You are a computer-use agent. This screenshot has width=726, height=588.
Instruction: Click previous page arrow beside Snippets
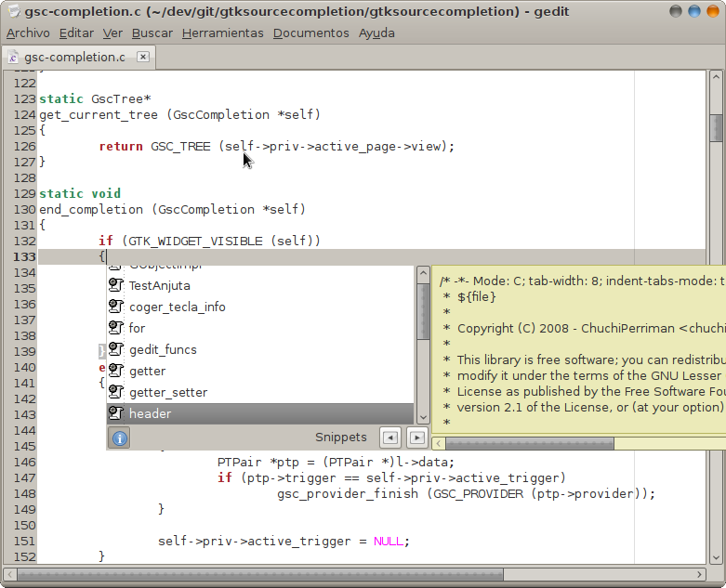[x=391, y=438]
